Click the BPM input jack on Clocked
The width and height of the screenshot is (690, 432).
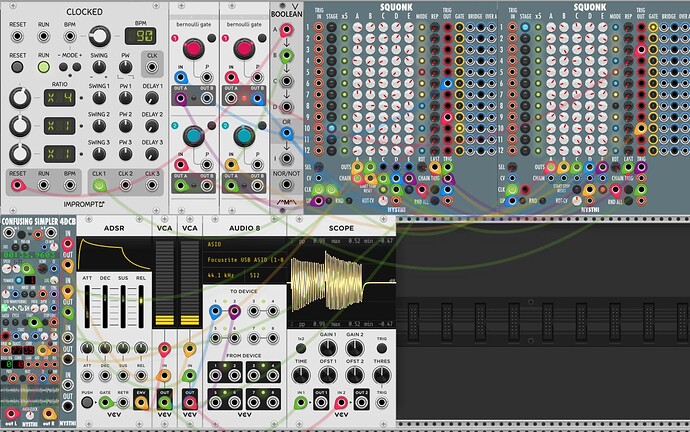pos(70,36)
